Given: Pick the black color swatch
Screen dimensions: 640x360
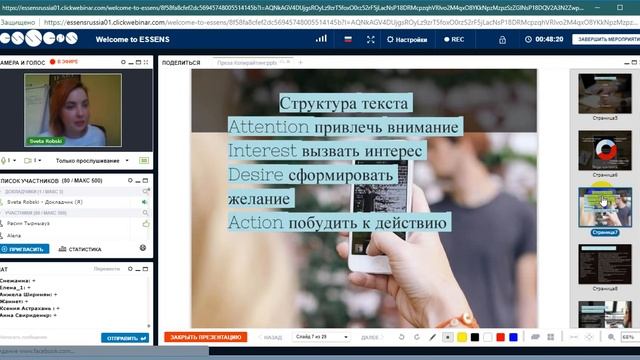Looking at the screenshot, I should [475, 337].
